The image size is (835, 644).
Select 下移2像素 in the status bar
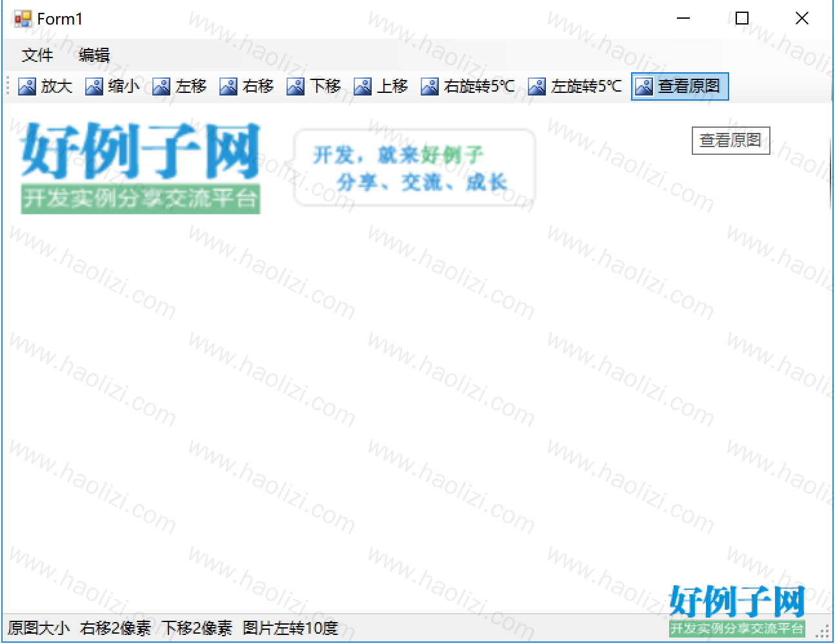tap(197, 628)
